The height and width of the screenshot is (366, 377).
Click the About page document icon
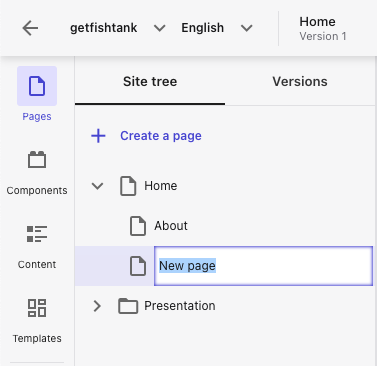[x=138, y=226]
